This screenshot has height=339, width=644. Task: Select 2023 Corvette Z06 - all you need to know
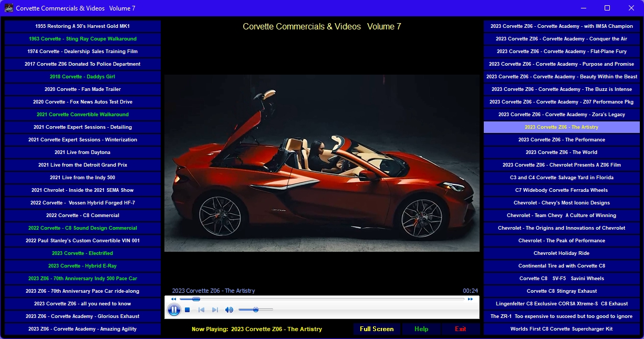coord(82,304)
